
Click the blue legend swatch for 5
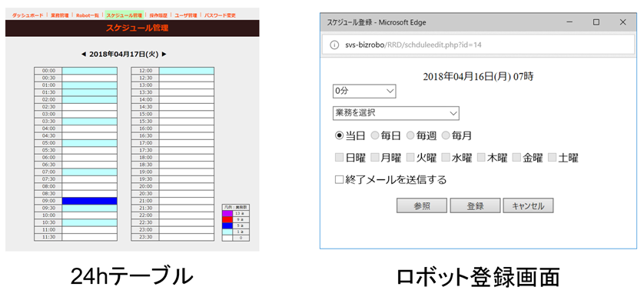click(227, 225)
